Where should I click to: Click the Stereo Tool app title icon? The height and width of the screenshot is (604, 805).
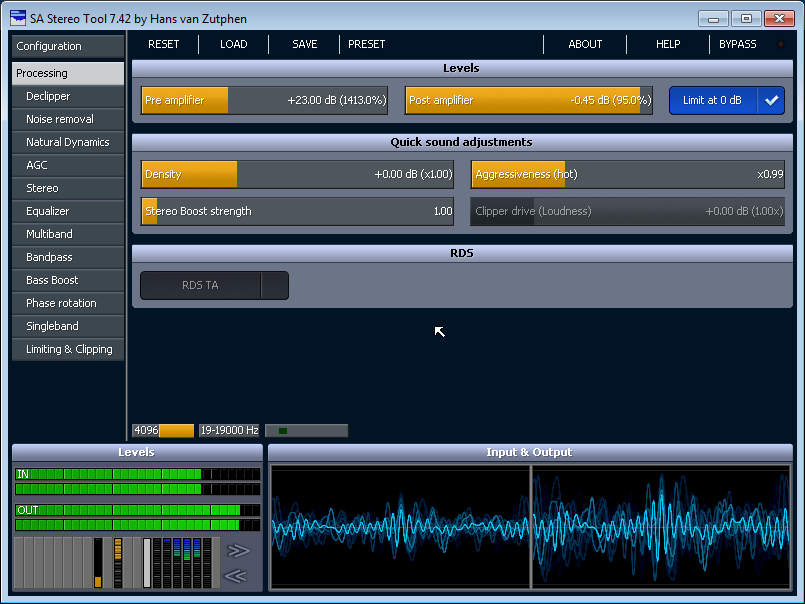pos(17,18)
